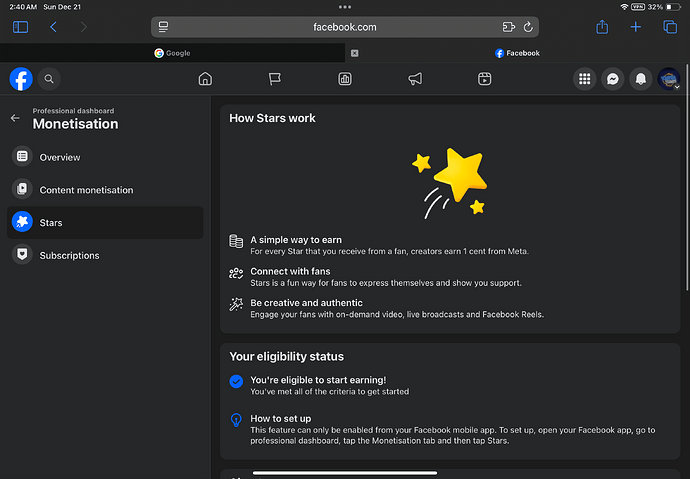Open the profile avatar account menu
Screen dimensions: 690x479
(x=668, y=79)
